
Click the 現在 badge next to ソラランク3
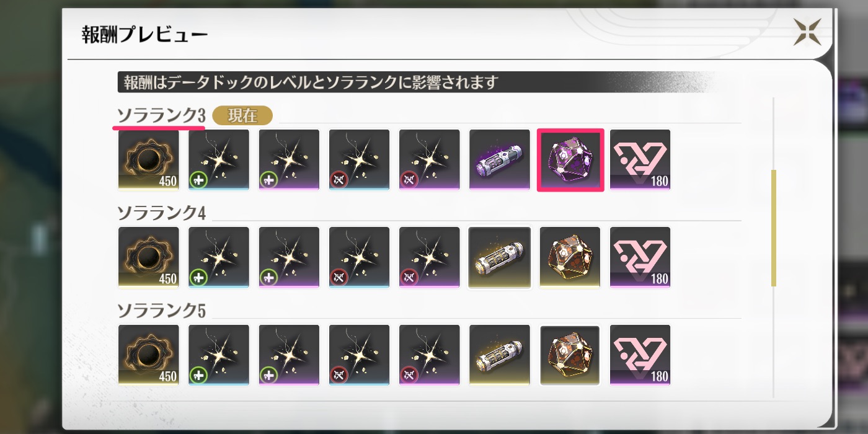[242, 116]
